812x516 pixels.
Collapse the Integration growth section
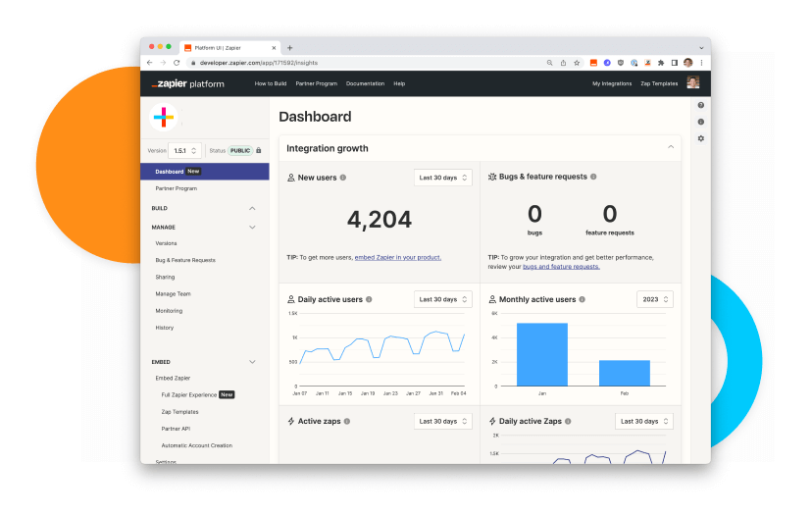tap(671, 147)
